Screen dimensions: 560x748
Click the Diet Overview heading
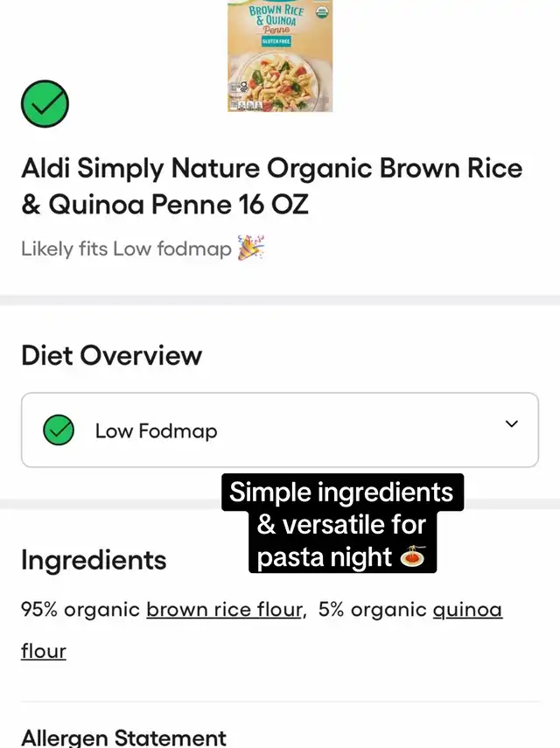pos(111,355)
